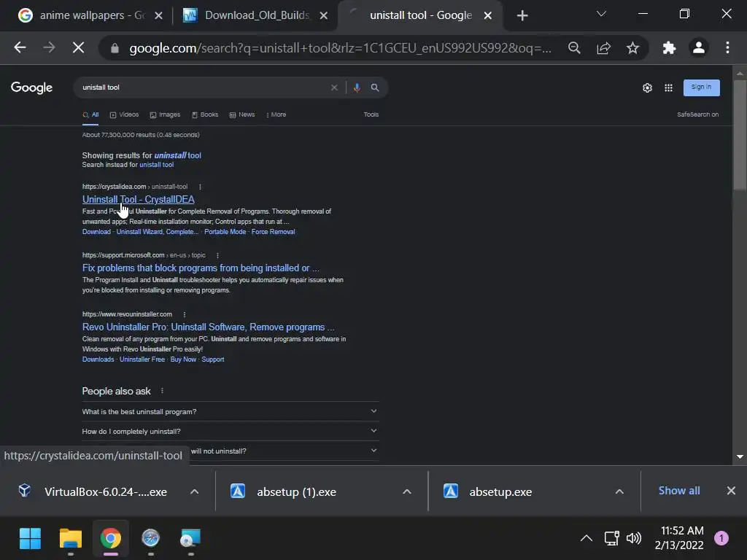The height and width of the screenshot is (560, 747).
Task: Open the Microsoft Fix problems result link
Action: pyautogui.click(x=201, y=268)
